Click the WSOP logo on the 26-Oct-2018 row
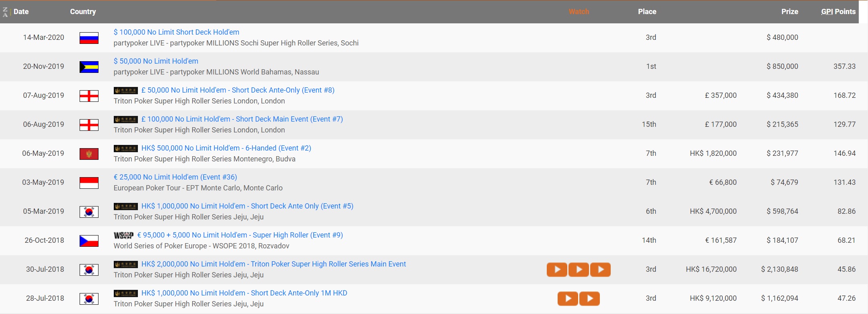This screenshot has width=868, height=314. tap(123, 235)
